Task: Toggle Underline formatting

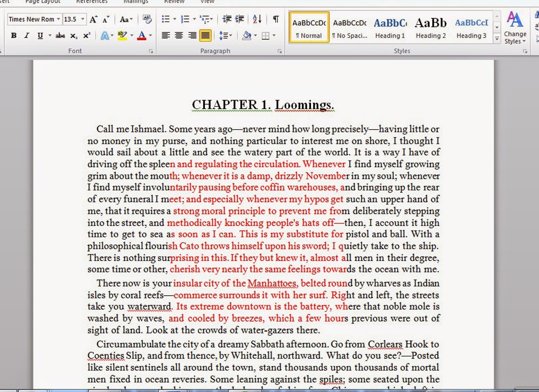Action: click(x=40, y=36)
